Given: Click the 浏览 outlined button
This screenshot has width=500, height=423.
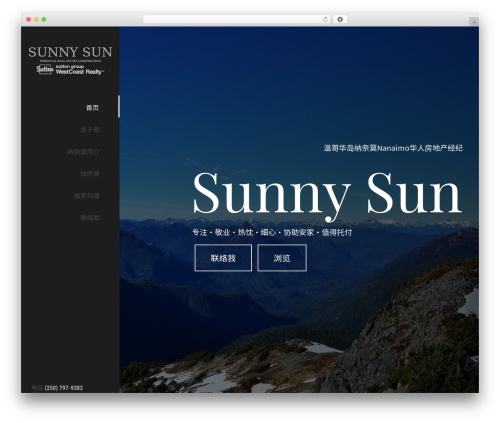Looking at the screenshot, I should 282,258.
